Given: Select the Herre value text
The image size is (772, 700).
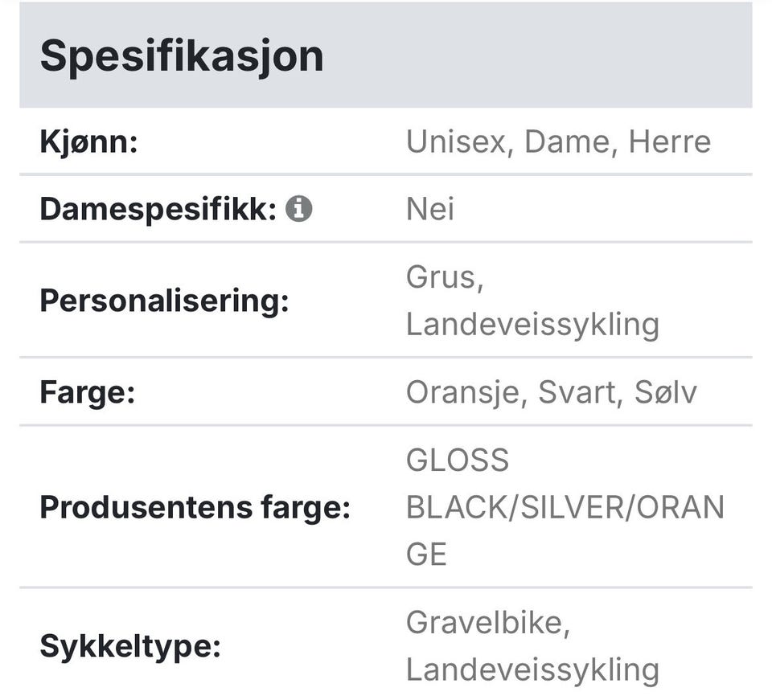Looking at the screenshot, I should pos(670,142).
